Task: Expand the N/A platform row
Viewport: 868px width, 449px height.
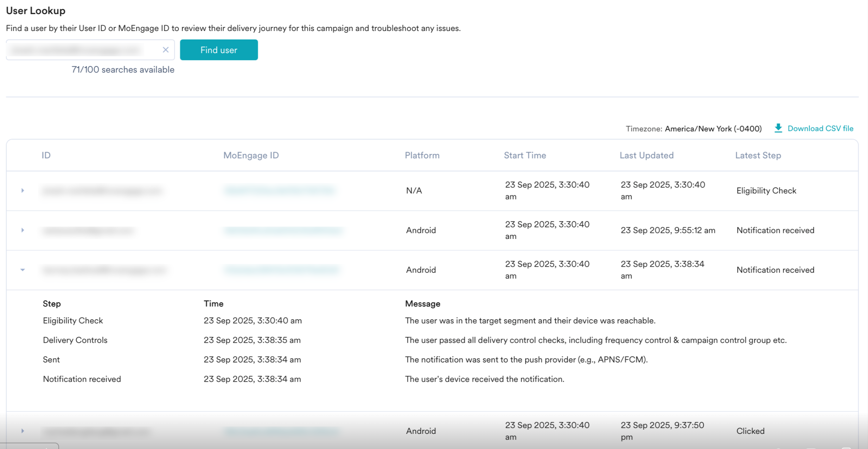Action: (23, 190)
